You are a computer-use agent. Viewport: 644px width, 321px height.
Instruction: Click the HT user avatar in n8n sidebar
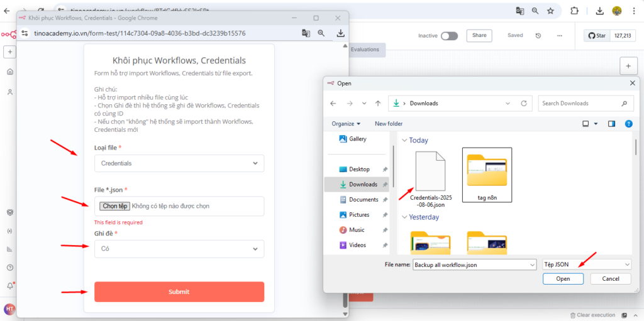pos(9,308)
